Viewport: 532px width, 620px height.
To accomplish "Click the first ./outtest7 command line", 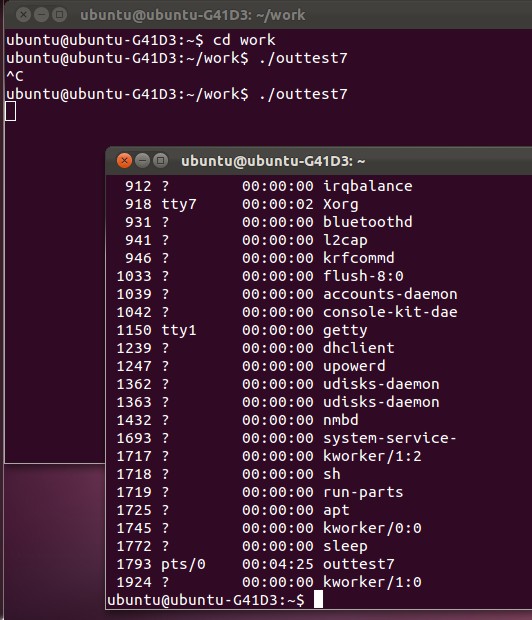I will click(177, 58).
